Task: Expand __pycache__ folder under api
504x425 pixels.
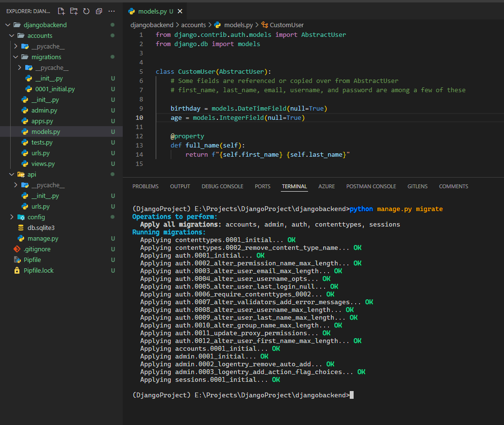Action: [x=48, y=185]
